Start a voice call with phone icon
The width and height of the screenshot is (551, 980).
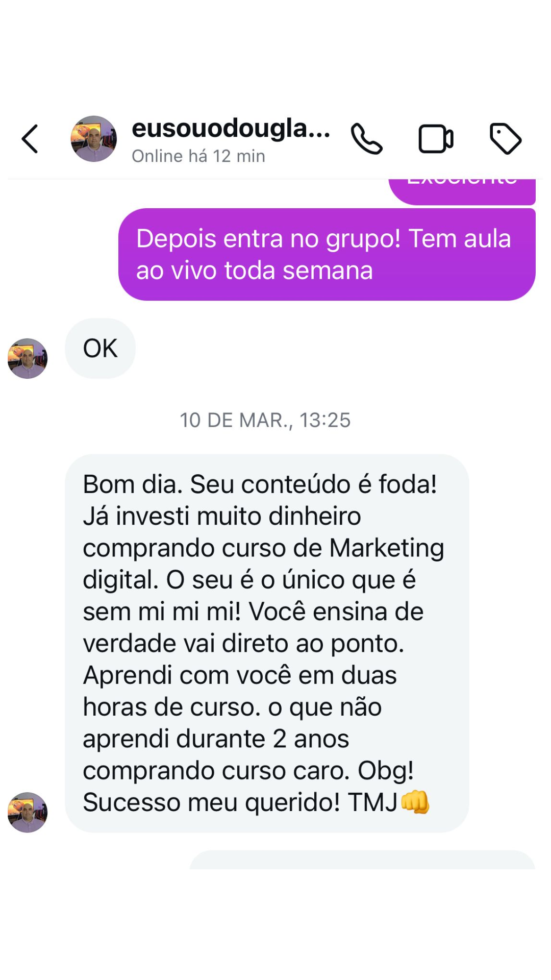(366, 139)
